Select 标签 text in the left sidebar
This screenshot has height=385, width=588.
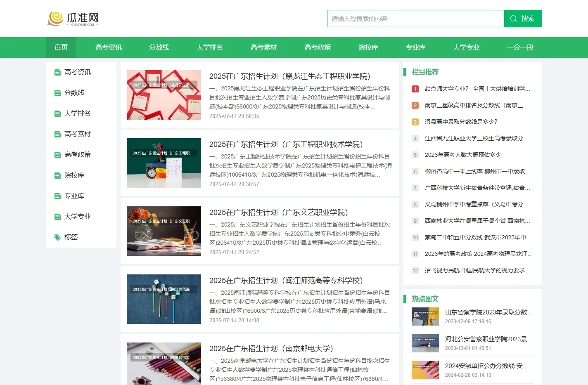(x=71, y=237)
